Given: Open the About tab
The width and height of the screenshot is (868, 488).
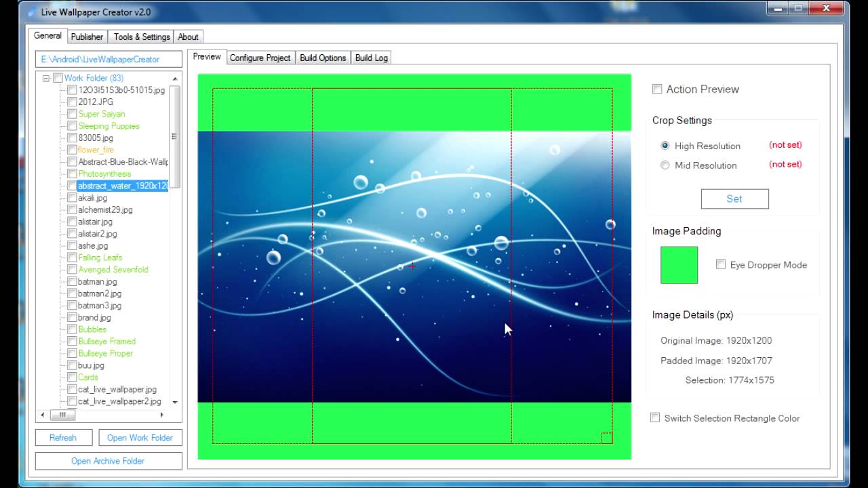Looking at the screenshot, I should pos(188,37).
